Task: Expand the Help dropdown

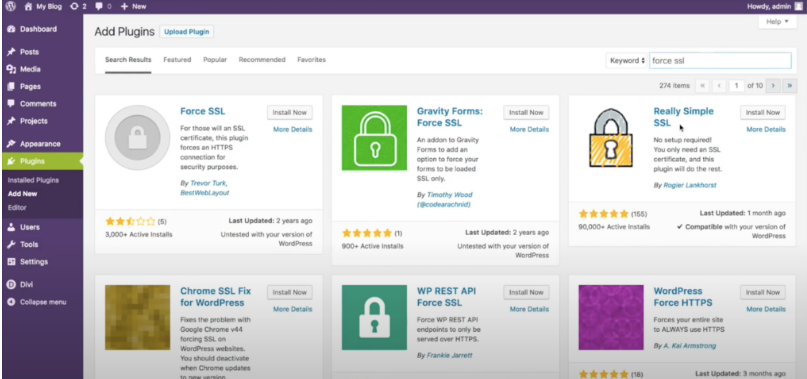Action: [x=777, y=22]
